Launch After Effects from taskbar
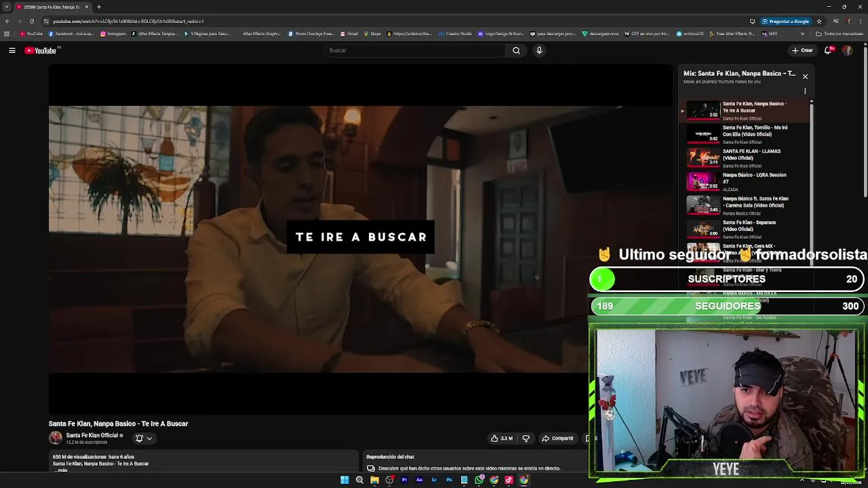The width and height of the screenshot is (868, 488). [x=419, y=480]
